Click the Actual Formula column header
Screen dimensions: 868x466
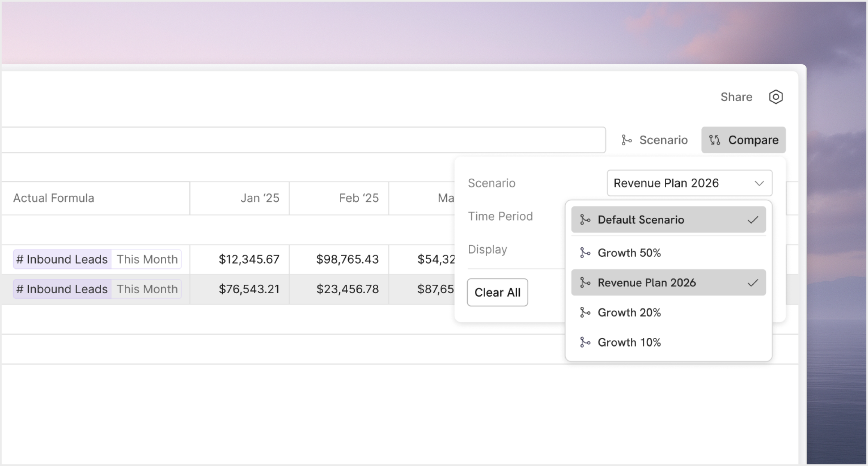point(96,198)
